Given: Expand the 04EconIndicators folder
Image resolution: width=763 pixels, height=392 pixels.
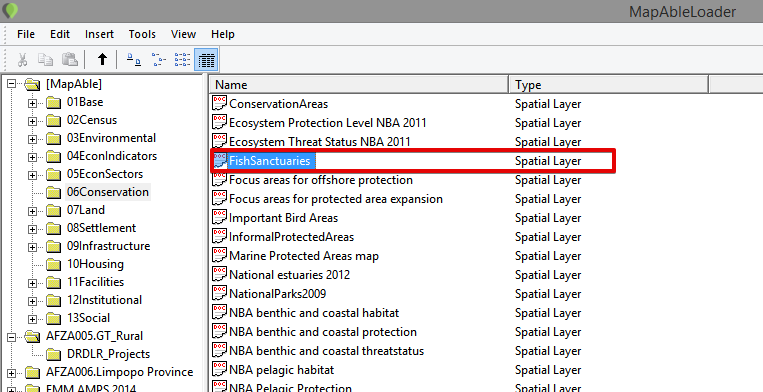Looking at the screenshot, I should 32,157.
